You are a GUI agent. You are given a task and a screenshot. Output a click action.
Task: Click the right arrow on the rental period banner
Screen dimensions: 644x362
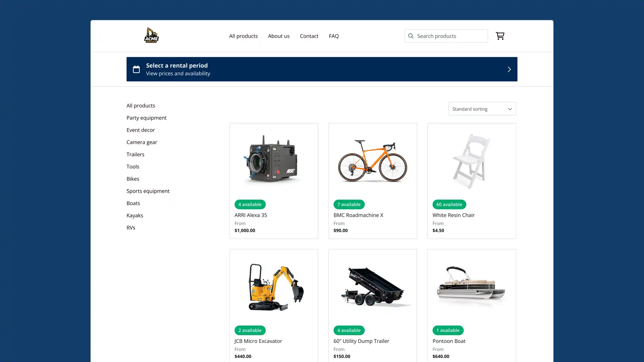click(x=509, y=69)
